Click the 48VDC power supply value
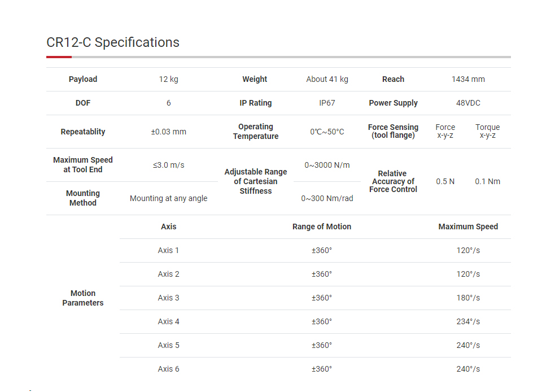 pyautogui.click(x=468, y=103)
